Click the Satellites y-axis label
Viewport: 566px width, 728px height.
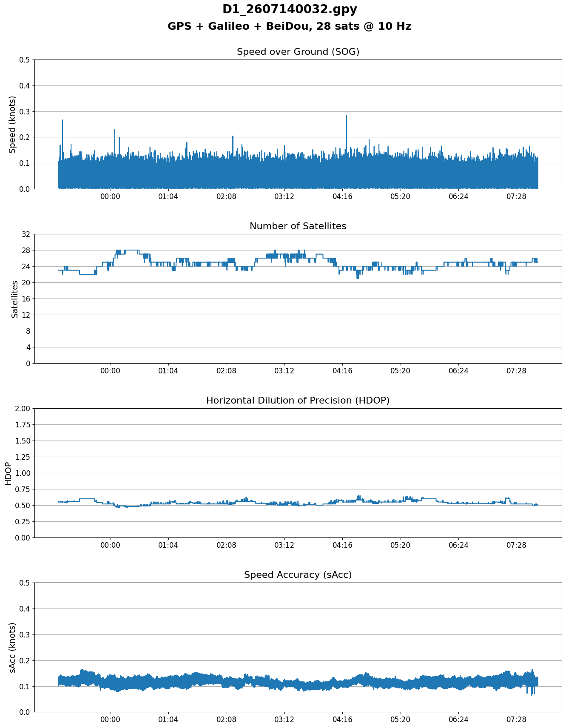[14, 299]
